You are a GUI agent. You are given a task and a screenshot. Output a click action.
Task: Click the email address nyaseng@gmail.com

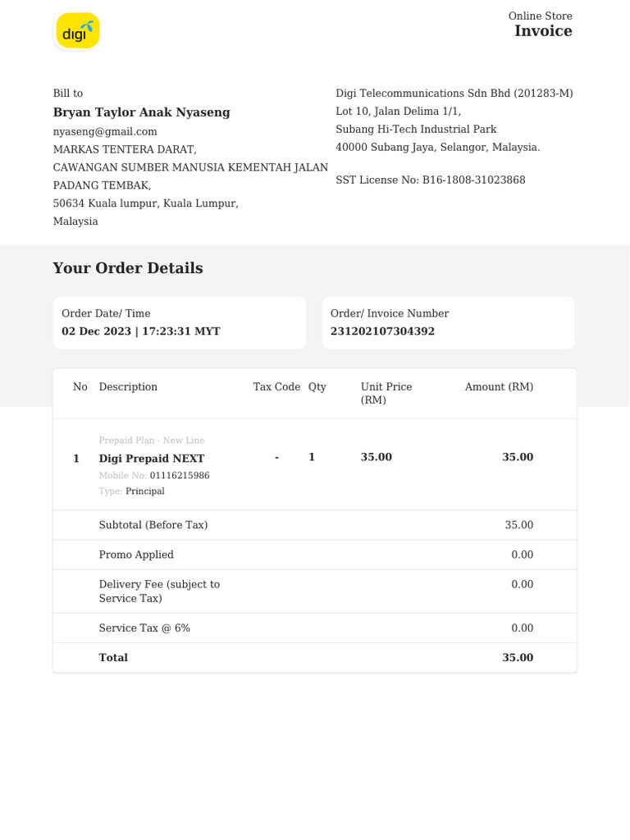click(x=105, y=131)
